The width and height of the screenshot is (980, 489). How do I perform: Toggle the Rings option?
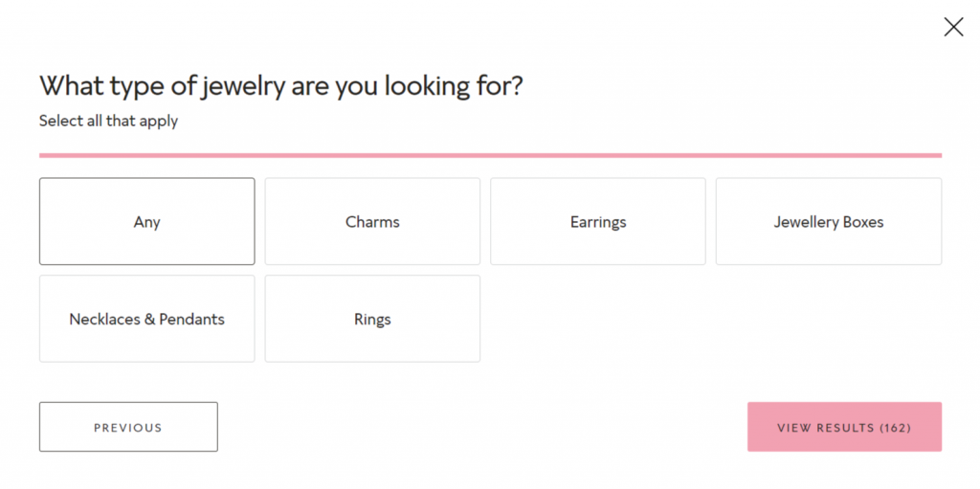[372, 319]
